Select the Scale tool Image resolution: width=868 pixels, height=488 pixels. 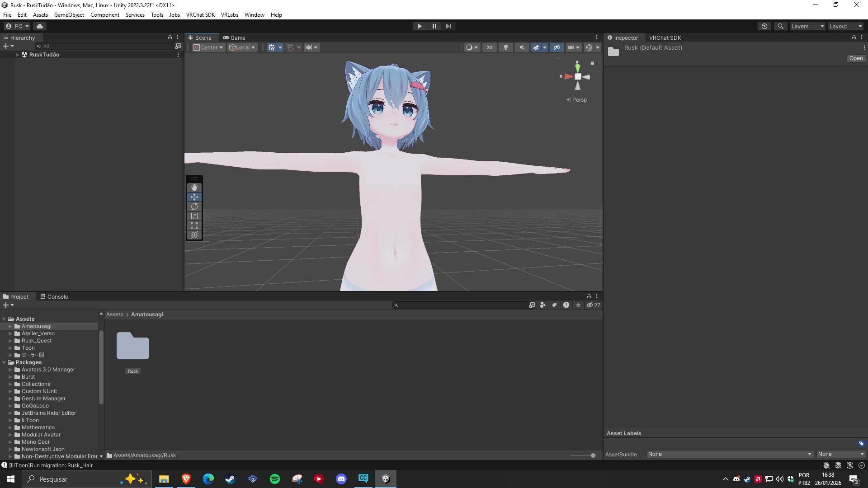[194, 216]
